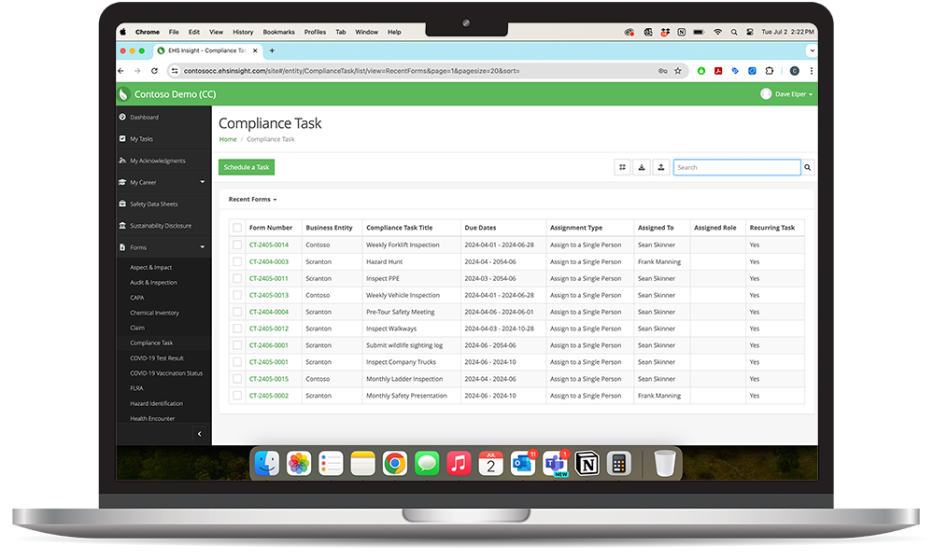
Task: Open the Dashboard from the sidebar
Action: pyautogui.click(x=149, y=117)
